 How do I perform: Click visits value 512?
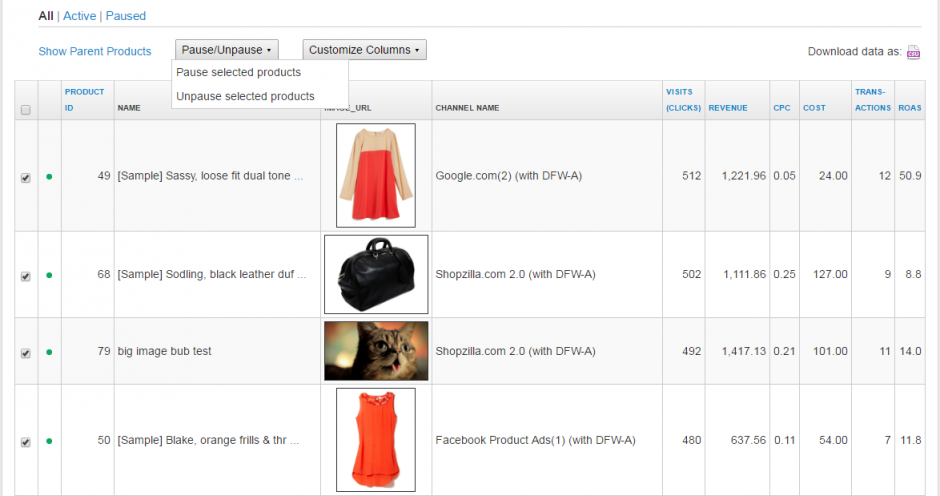691,176
